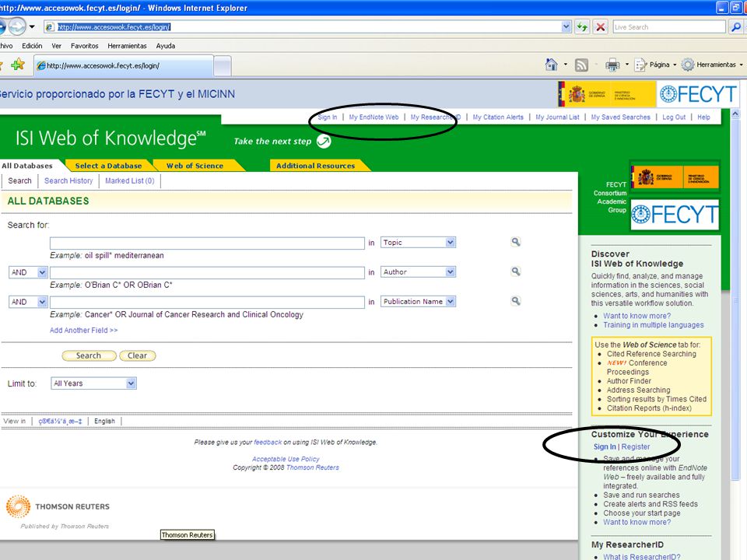Viewport: 747px width, 560px height.
Task: Click What is ResearcherID? link
Action: click(642, 556)
